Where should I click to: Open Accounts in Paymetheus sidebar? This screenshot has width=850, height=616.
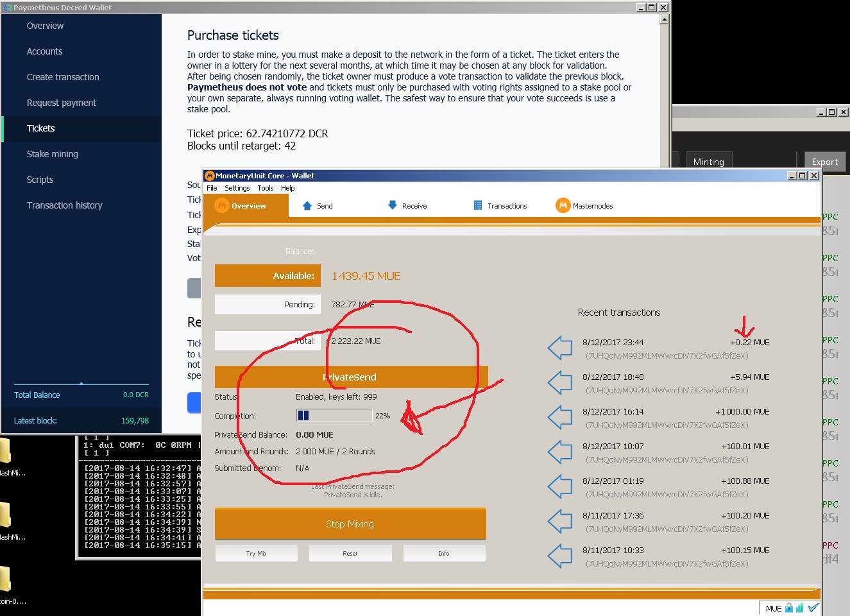coord(45,51)
